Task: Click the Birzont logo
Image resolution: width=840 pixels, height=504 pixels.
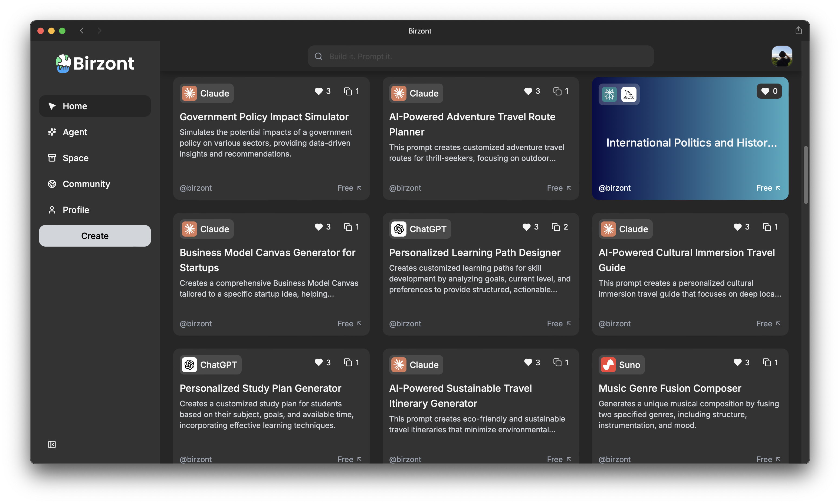Action: coord(95,64)
